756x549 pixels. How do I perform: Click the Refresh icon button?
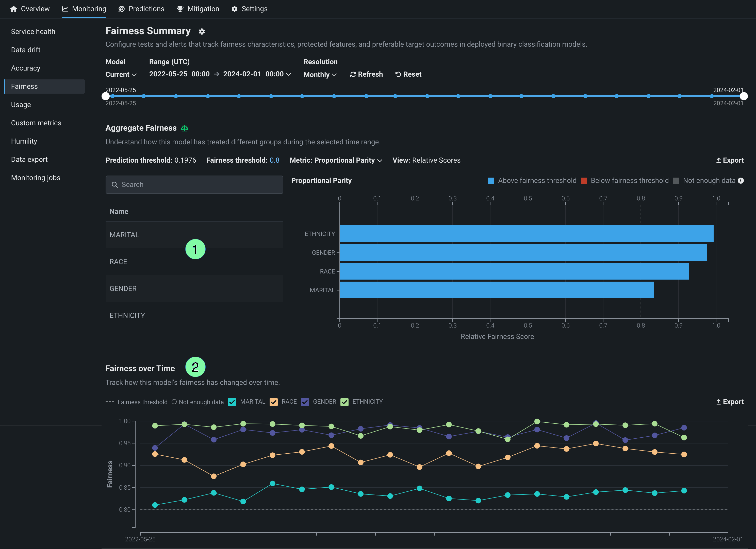coord(353,74)
